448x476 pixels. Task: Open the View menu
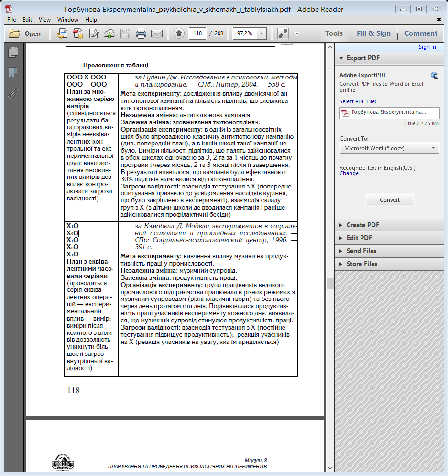coord(44,20)
